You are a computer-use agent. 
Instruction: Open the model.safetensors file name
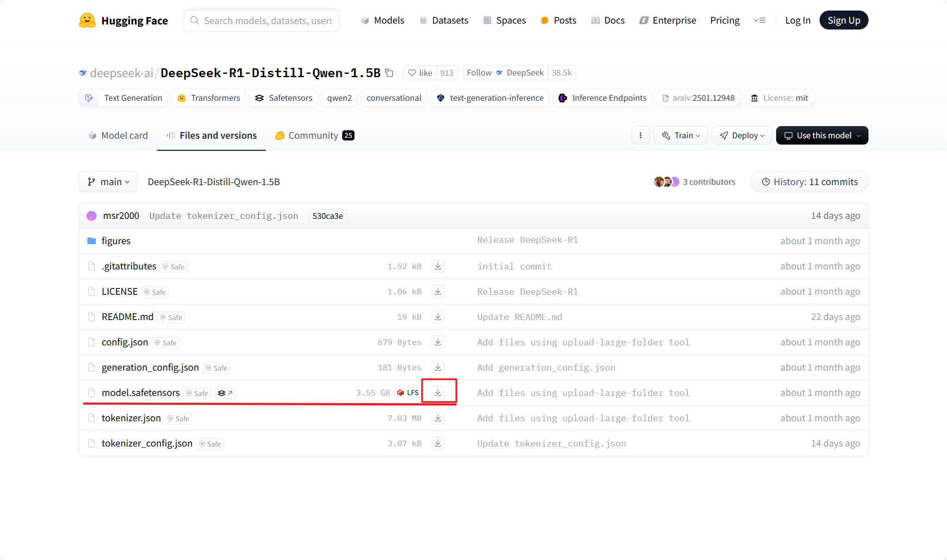[141, 393]
